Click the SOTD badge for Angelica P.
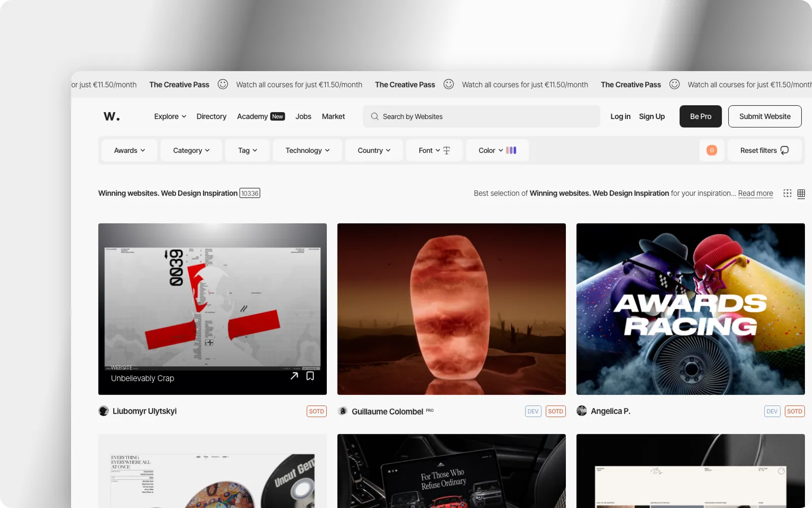 click(795, 411)
